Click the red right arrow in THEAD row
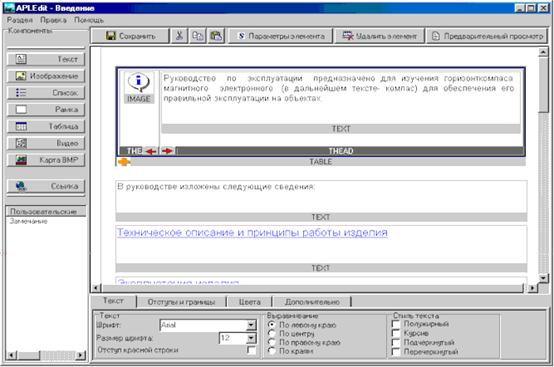The height and width of the screenshot is (367, 554). pos(167,151)
